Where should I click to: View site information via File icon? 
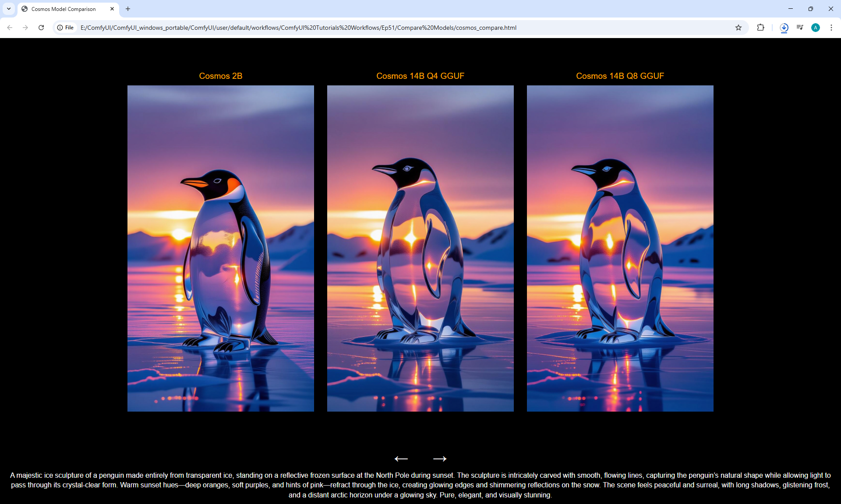(x=66, y=28)
